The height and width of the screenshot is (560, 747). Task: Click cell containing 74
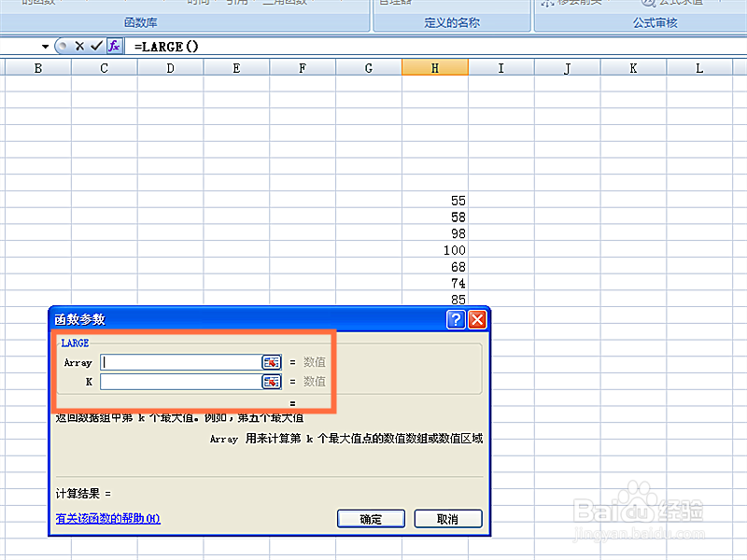(x=435, y=283)
